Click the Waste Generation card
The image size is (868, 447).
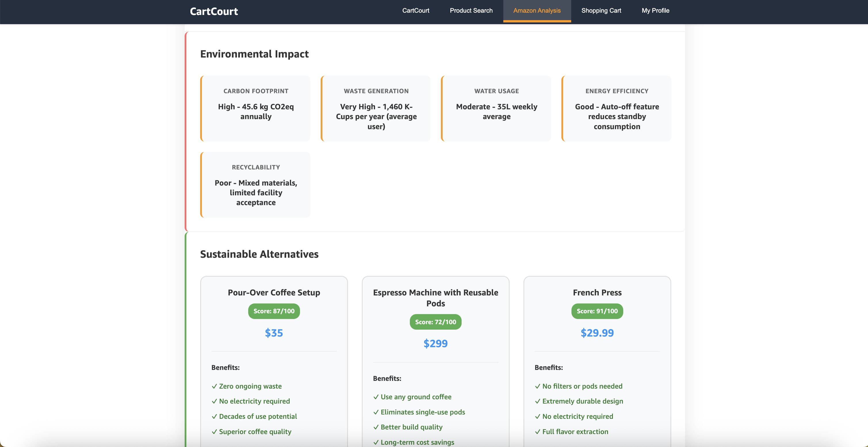coord(376,108)
